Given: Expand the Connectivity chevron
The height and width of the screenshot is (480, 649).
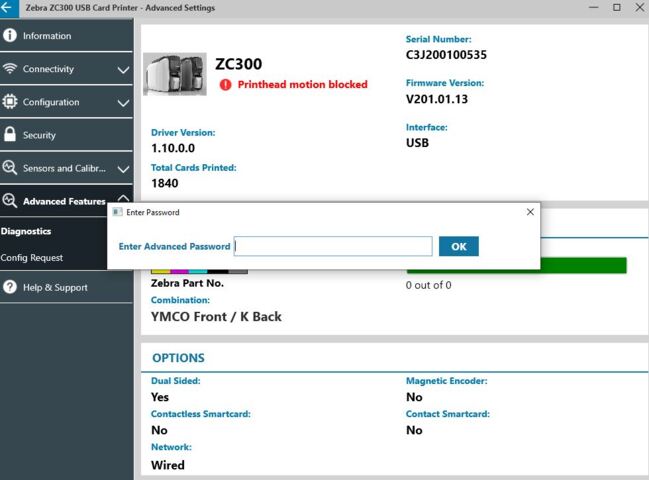Looking at the screenshot, I should click(x=123, y=70).
